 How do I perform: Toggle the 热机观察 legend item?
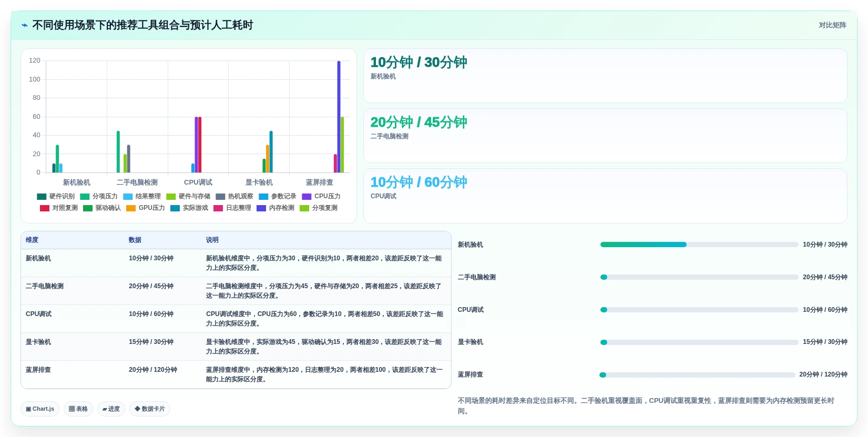(234, 197)
